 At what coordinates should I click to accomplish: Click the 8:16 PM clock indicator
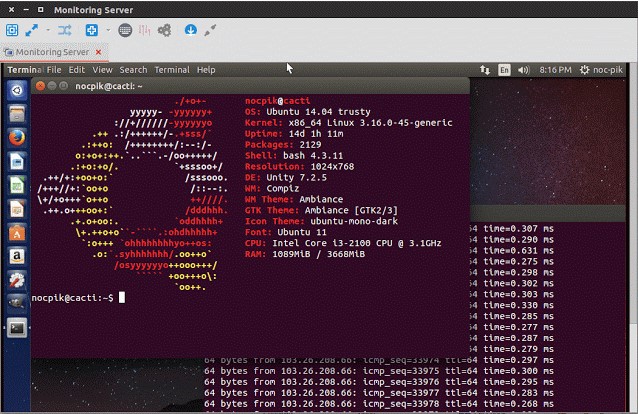coord(555,70)
